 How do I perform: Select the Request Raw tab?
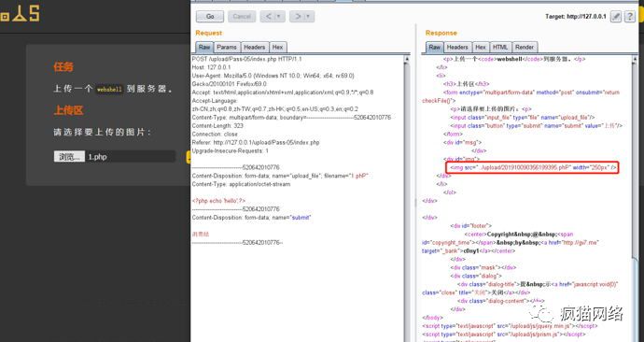pyautogui.click(x=204, y=48)
